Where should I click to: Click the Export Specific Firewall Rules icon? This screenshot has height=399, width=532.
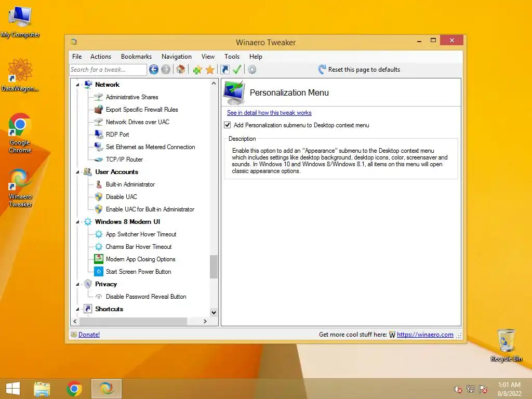[98, 110]
